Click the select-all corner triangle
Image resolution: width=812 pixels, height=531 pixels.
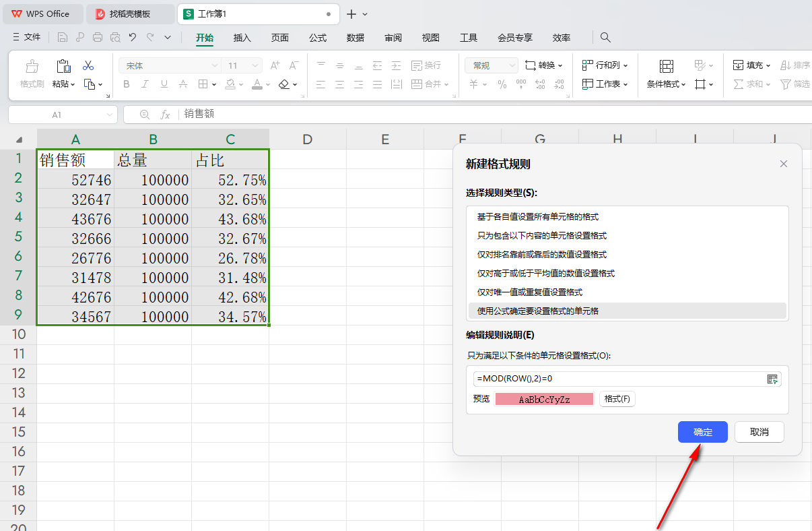pos(20,140)
